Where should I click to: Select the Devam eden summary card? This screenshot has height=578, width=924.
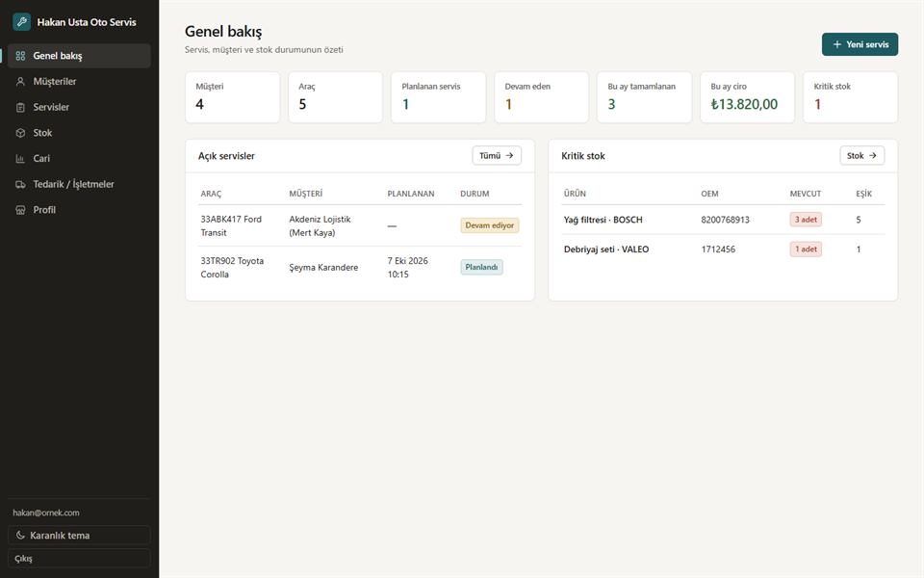[542, 97]
